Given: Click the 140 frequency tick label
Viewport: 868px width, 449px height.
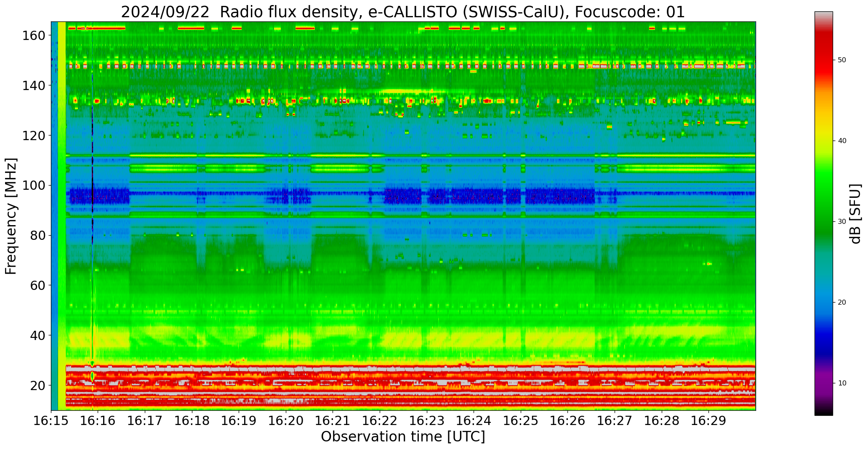Looking at the screenshot, I should pos(34,85).
